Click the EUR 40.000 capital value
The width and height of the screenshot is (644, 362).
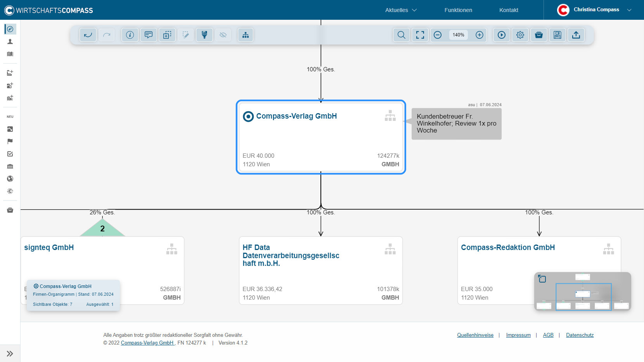click(258, 156)
